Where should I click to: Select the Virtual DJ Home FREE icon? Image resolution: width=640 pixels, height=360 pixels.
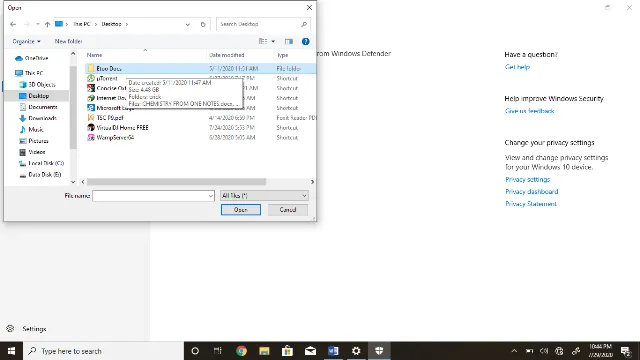coord(91,127)
